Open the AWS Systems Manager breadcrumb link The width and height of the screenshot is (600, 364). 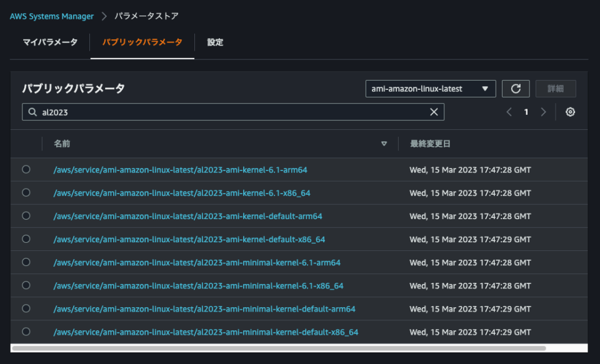[x=51, y=16]
